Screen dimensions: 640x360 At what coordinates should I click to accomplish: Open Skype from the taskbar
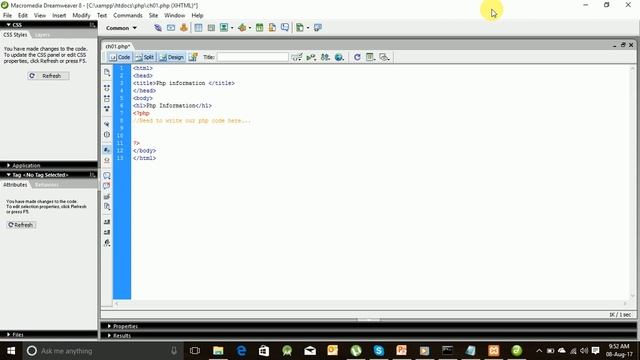pos(379,351)
